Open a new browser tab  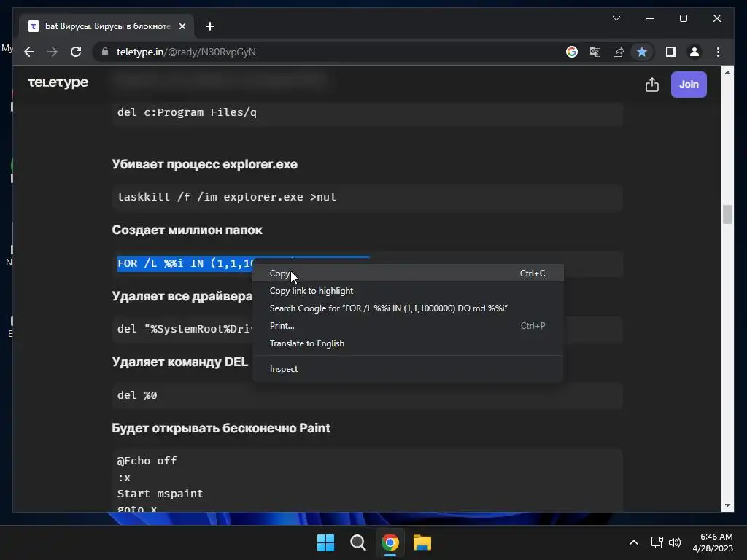(x=210, y=26)
